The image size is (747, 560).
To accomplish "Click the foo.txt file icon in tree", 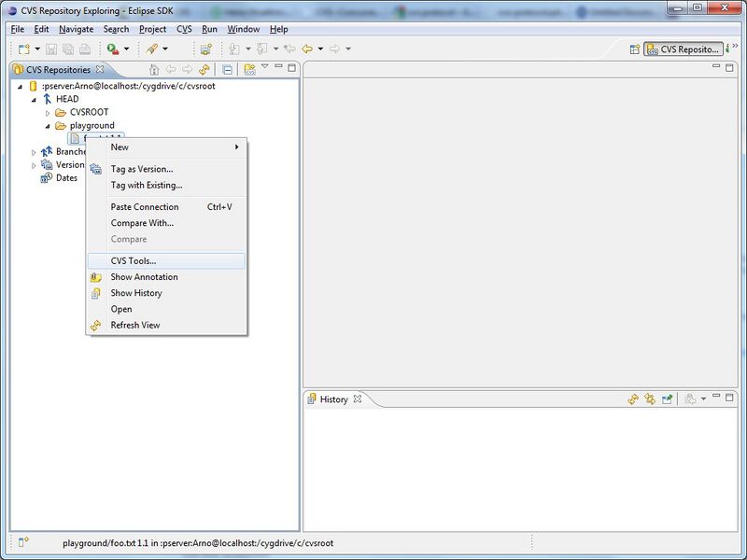I will (x=75, y=138).
